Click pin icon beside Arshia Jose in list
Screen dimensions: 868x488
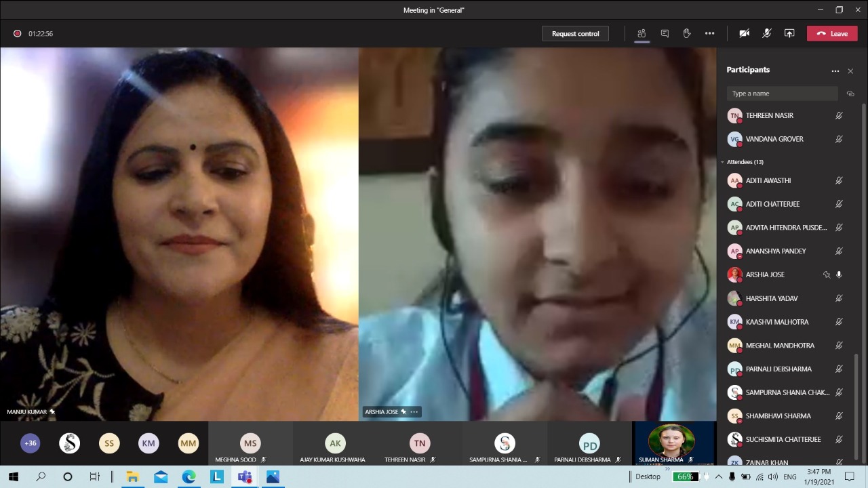[826, 274]
